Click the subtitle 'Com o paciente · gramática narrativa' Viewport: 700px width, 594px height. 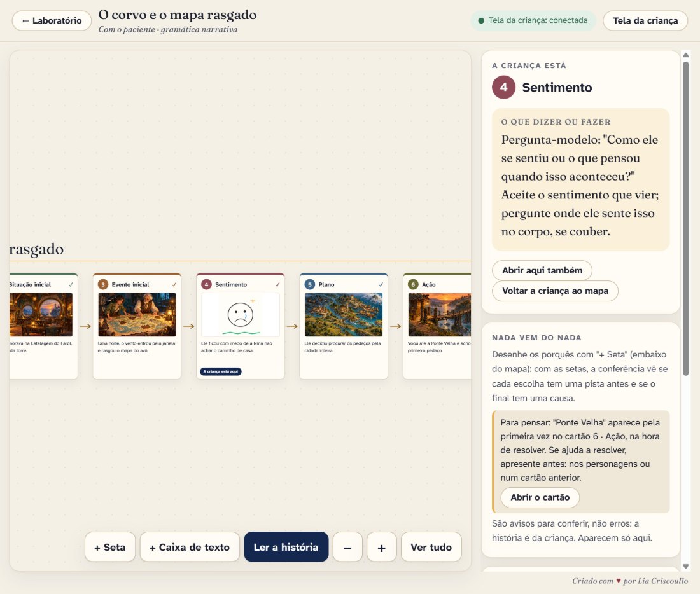(x=168, y=29)
